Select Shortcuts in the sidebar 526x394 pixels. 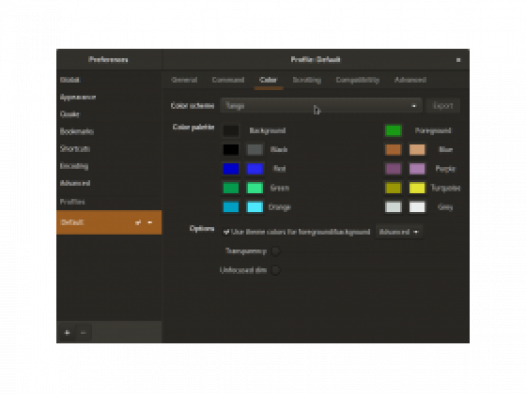click(x=75, y=149)
